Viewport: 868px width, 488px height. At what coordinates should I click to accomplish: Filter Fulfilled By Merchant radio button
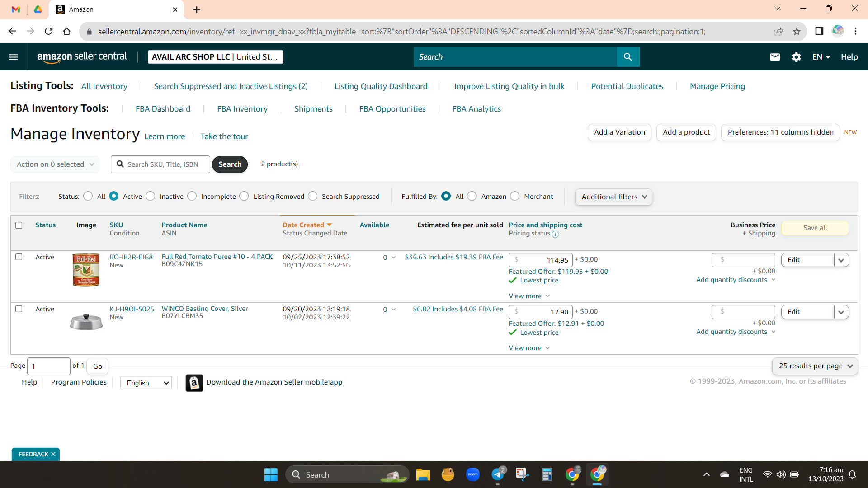coord(515,196)
